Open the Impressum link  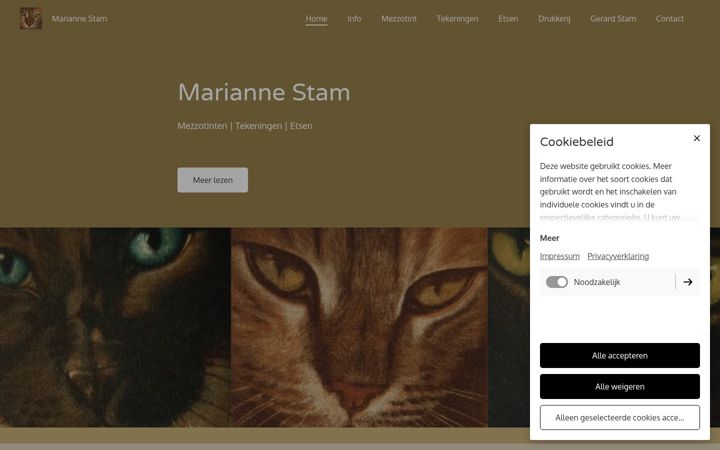[x=559, y=256]
